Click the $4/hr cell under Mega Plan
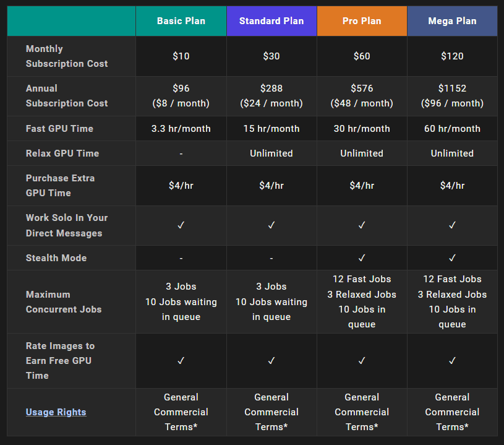 click(452, 186)
